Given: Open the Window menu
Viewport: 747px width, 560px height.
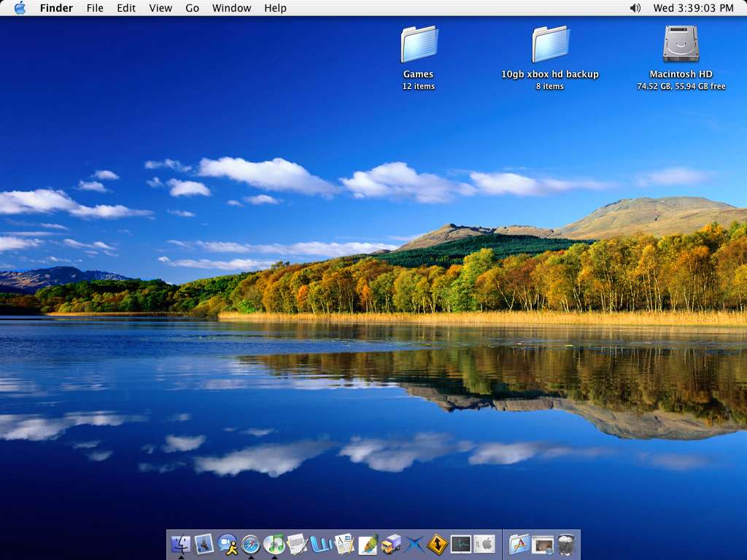Looking at the screenshot, I should pos(231,8).
